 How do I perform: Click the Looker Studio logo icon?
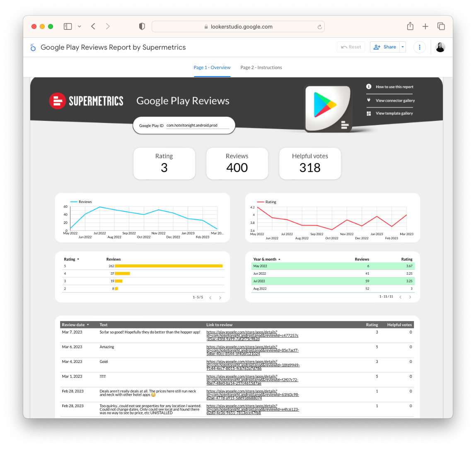coord(33,48)
